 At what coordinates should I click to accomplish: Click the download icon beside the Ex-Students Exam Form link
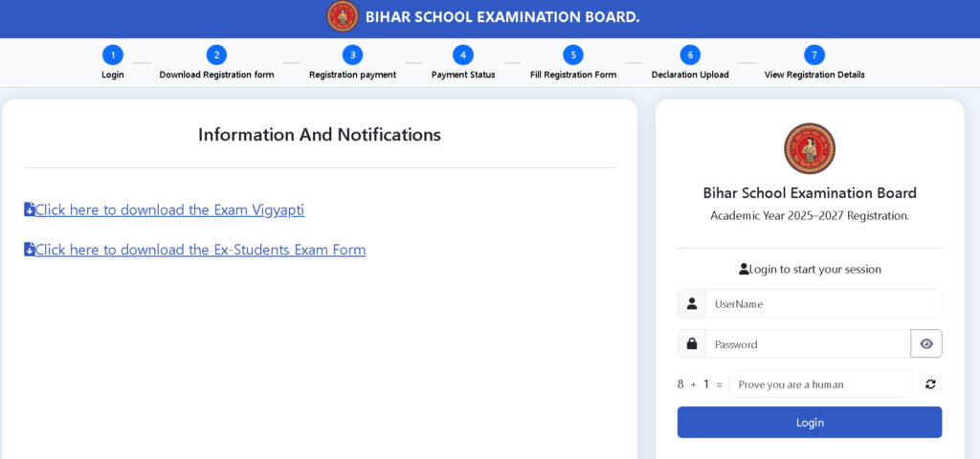30,250
